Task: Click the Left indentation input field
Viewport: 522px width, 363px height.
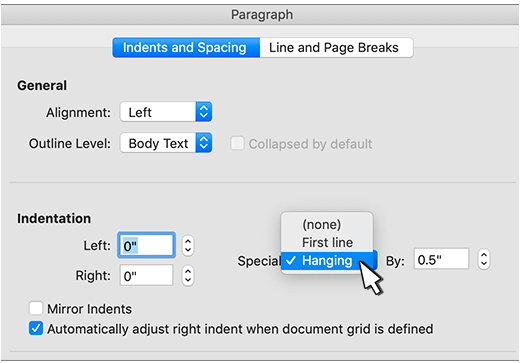Action: (146, 246)
